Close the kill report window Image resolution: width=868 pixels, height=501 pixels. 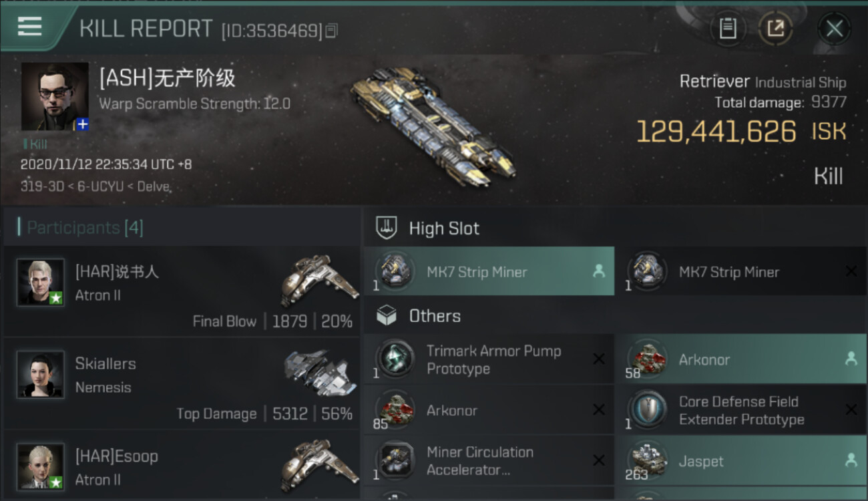click(834, 29)
